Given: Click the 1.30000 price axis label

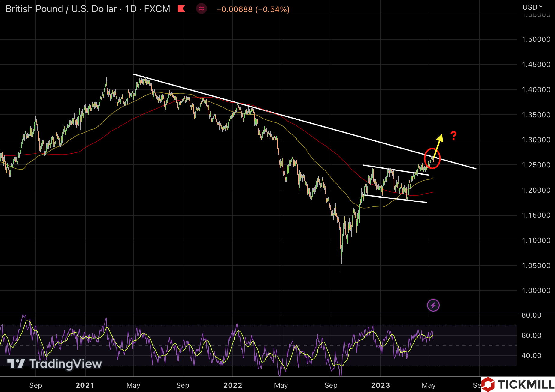Looking at the screenshot, I should [x=536, y=140].
